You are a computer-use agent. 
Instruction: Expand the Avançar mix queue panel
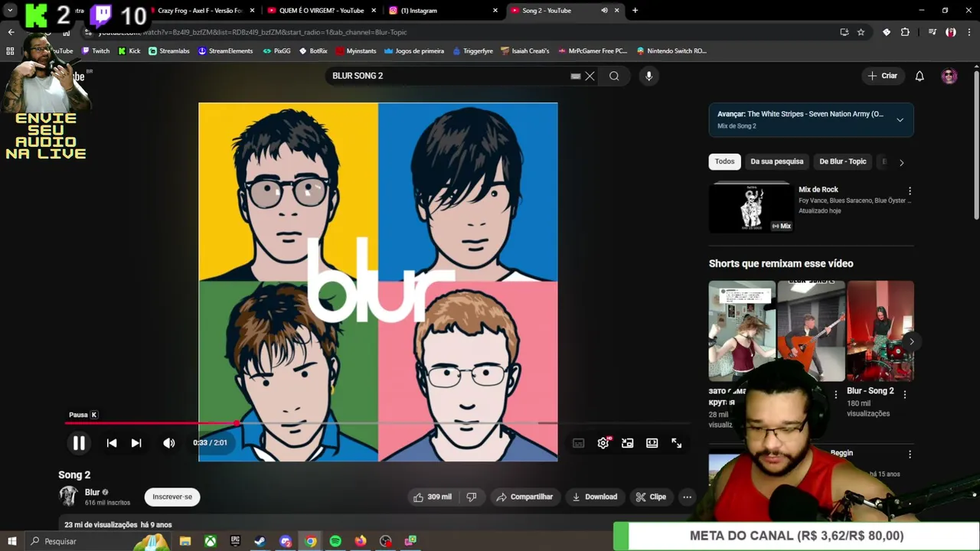(900, 119)
